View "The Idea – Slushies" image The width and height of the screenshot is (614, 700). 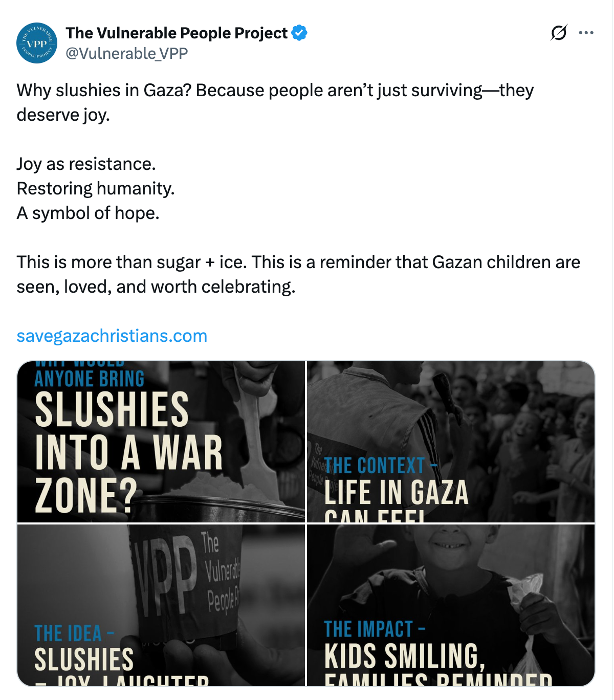(x=161, y=605)
